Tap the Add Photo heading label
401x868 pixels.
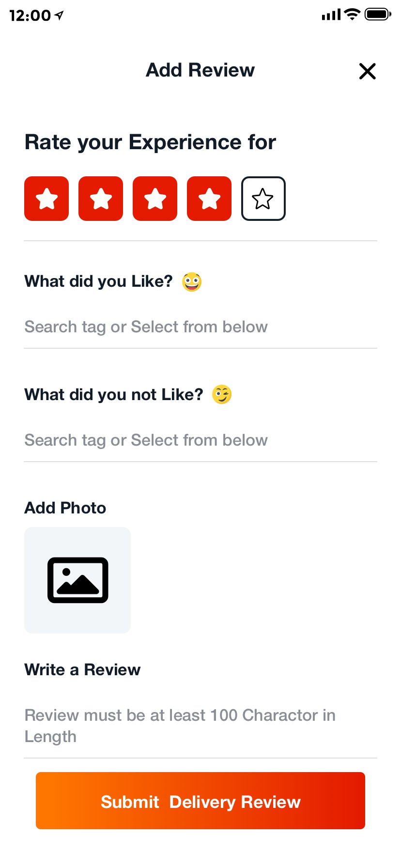[x=65, y=508]
